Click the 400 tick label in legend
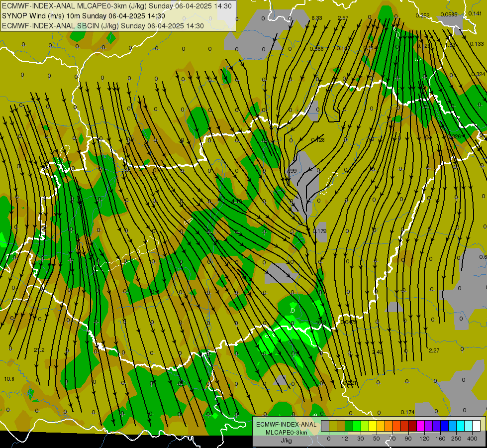Viewport: 487px width, 448px height. (472, 439)
